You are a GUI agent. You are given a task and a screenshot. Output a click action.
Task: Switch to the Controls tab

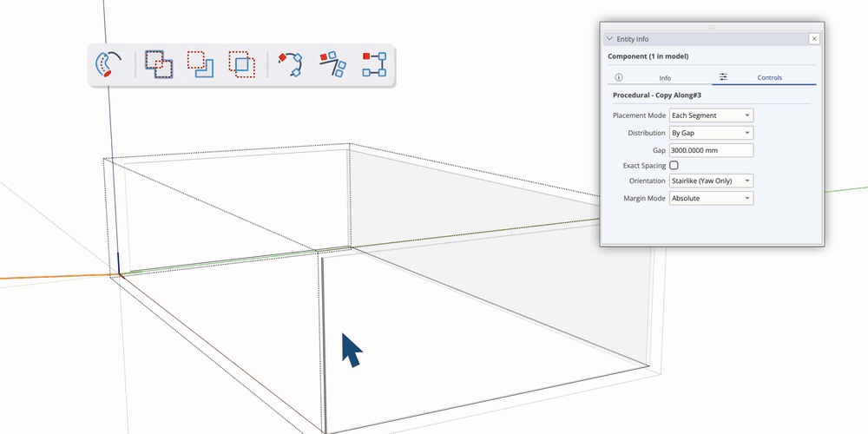tap(769, 77)
